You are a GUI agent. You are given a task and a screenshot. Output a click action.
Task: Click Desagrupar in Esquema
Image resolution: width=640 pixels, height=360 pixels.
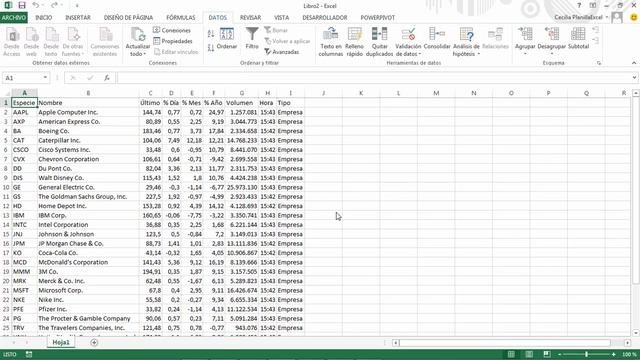coord(551,41)
